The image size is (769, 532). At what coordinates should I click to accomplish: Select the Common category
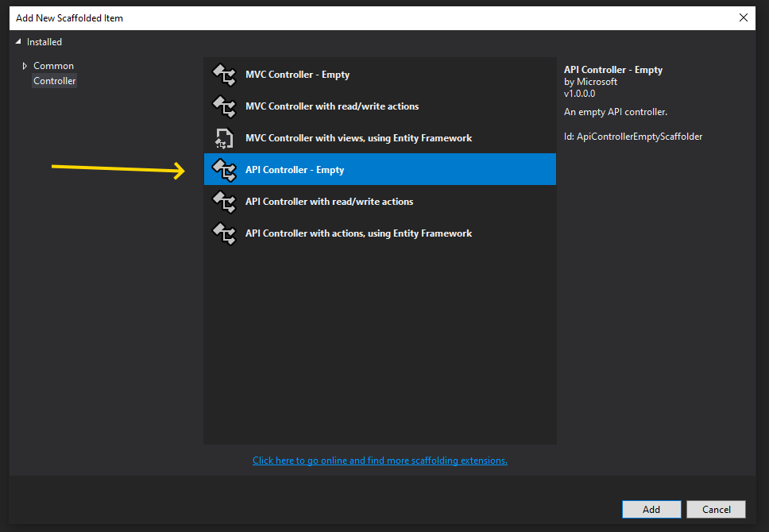53,66
